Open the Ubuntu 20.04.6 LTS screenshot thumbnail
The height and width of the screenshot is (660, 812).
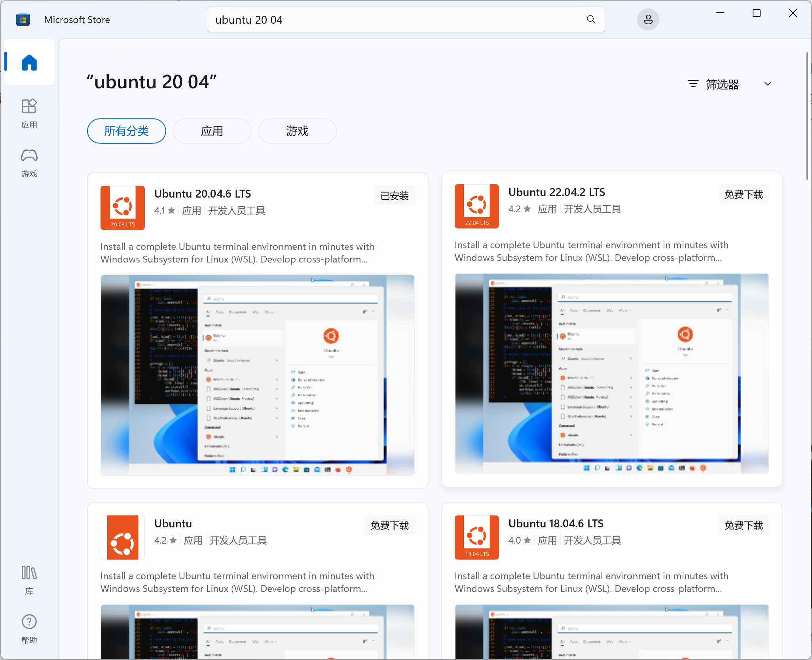click(258, 375)
